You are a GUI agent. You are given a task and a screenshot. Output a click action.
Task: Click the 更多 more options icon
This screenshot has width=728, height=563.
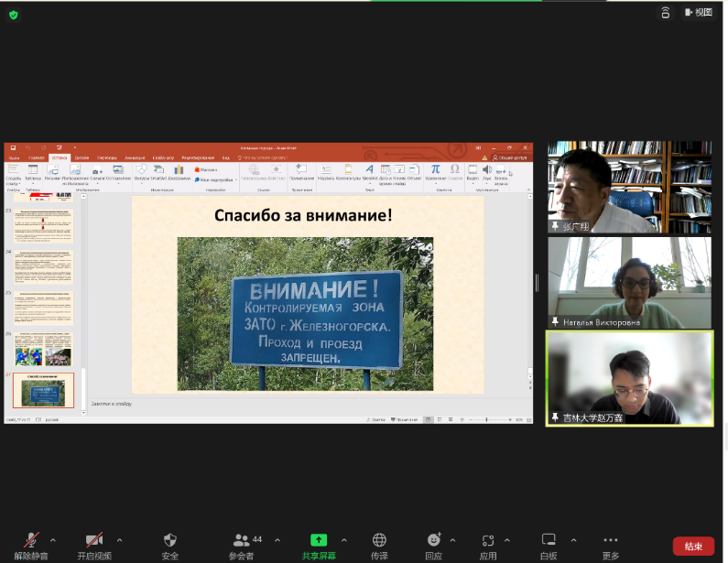coord(611,541)
